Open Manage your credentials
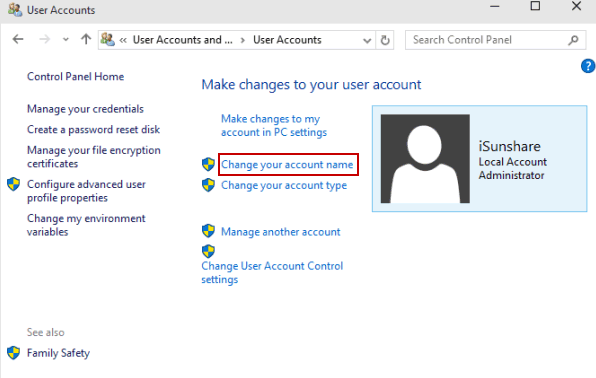The image size is (596, 378). (85, 109)
